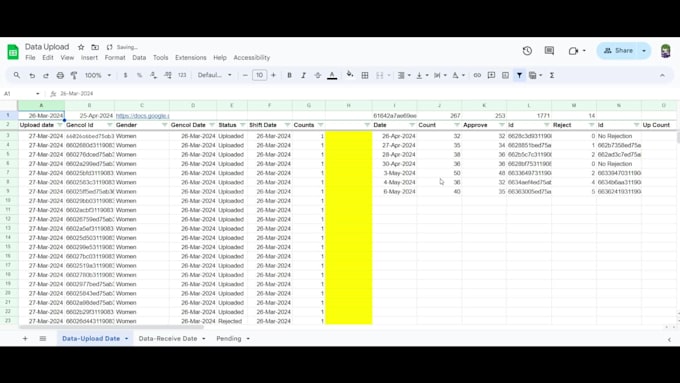
Task: Decrease font size minus button
Action: coord(245,75)
